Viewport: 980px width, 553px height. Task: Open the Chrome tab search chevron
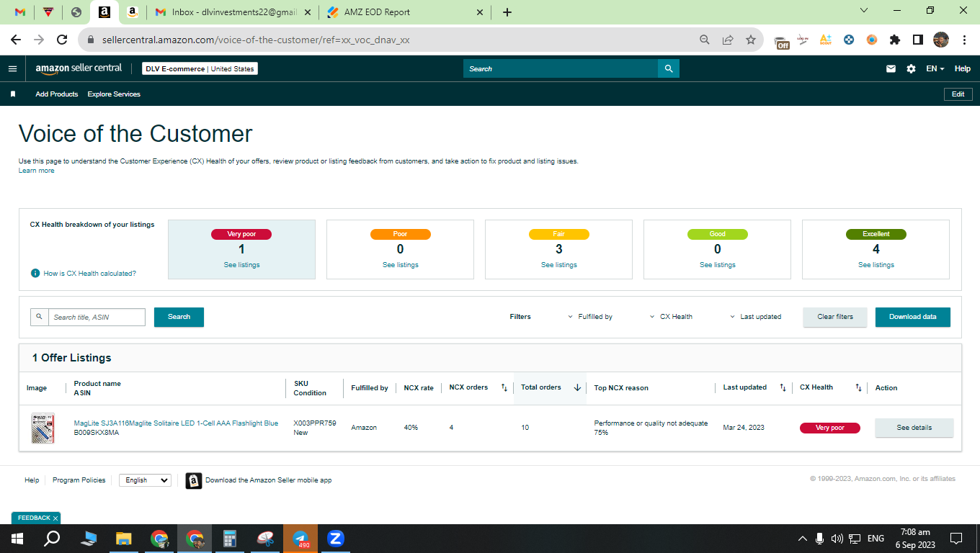point(864,11)
